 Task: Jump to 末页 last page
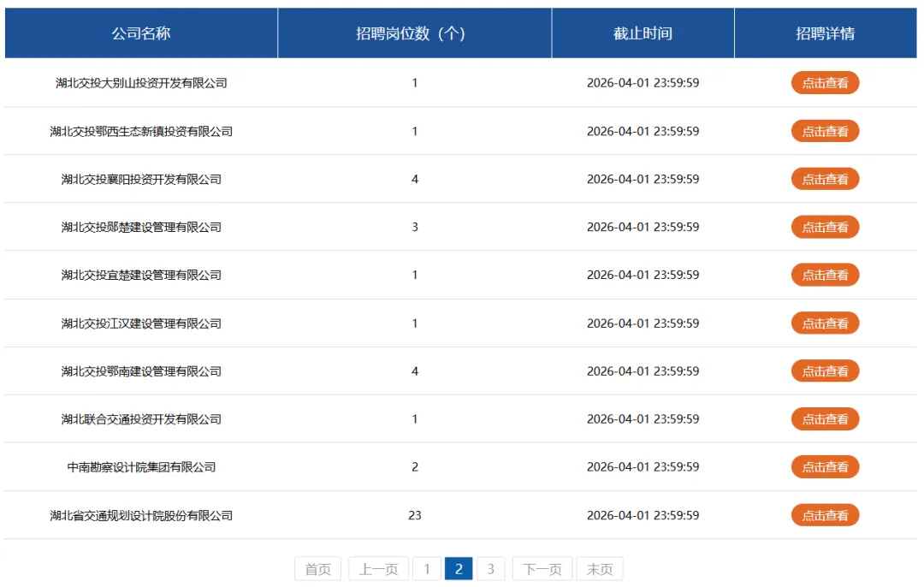[x=599, y=569]
